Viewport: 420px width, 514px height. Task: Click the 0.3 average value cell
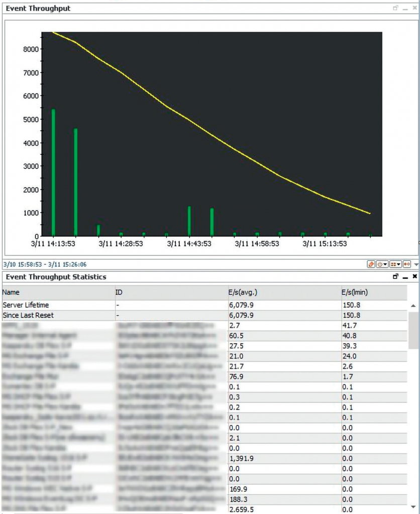(284, 397)
